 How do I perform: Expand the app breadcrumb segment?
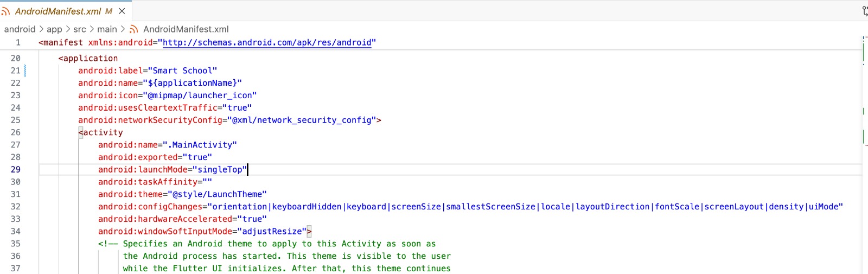pos(54,29)
